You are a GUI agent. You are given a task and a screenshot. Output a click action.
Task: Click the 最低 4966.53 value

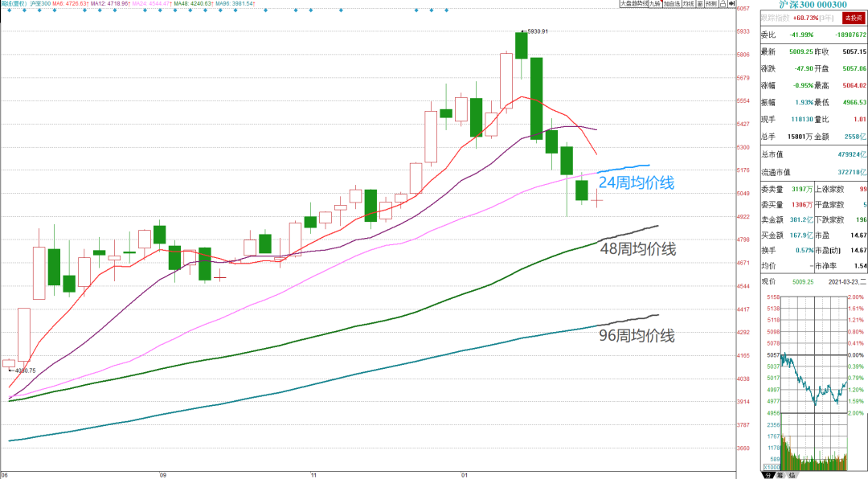[x=854, y=102]
